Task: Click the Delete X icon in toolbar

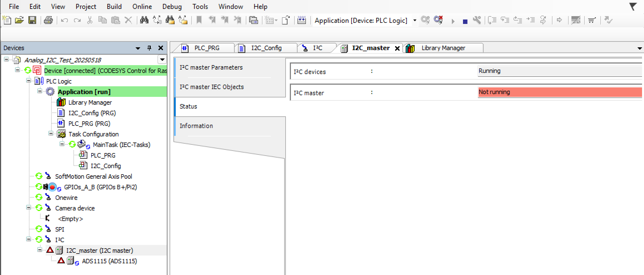Action: point(128,20)
